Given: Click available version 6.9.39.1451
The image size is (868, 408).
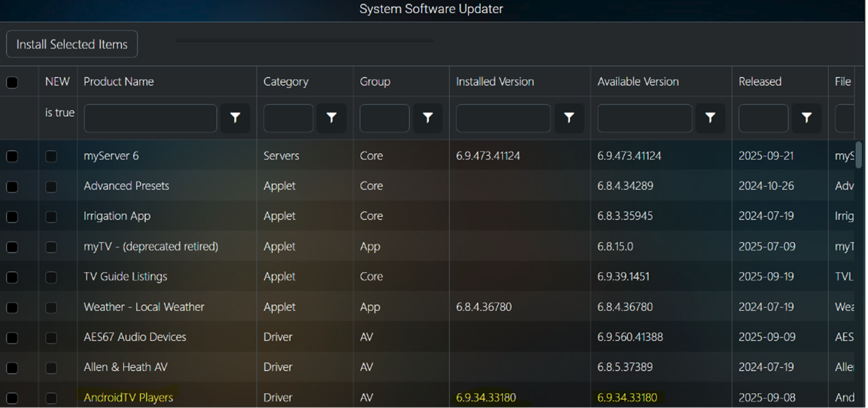Looking at the screenshot, I should coord(623,276).
